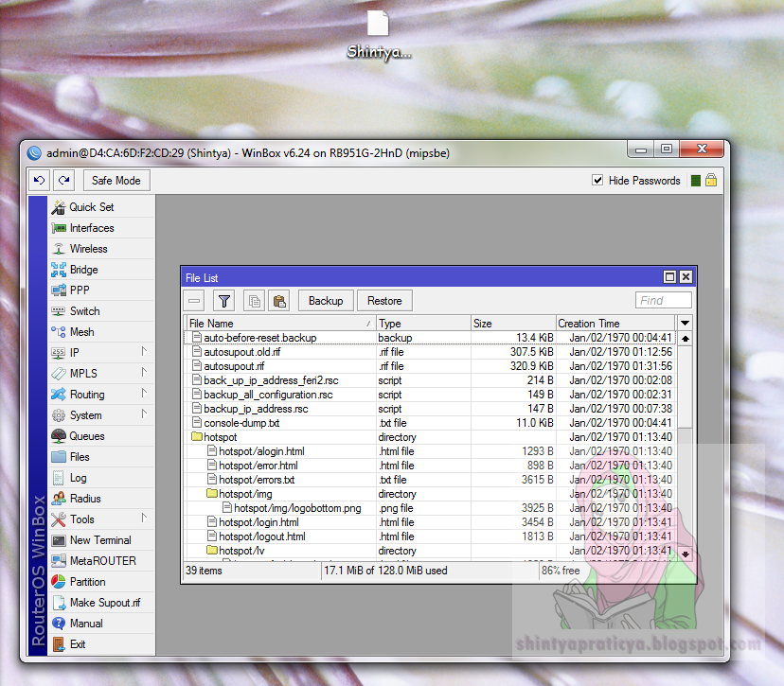This screenshot has height=686, width=784.
Task: Click the file list scroll up arrow
Action: click(685, 338)
